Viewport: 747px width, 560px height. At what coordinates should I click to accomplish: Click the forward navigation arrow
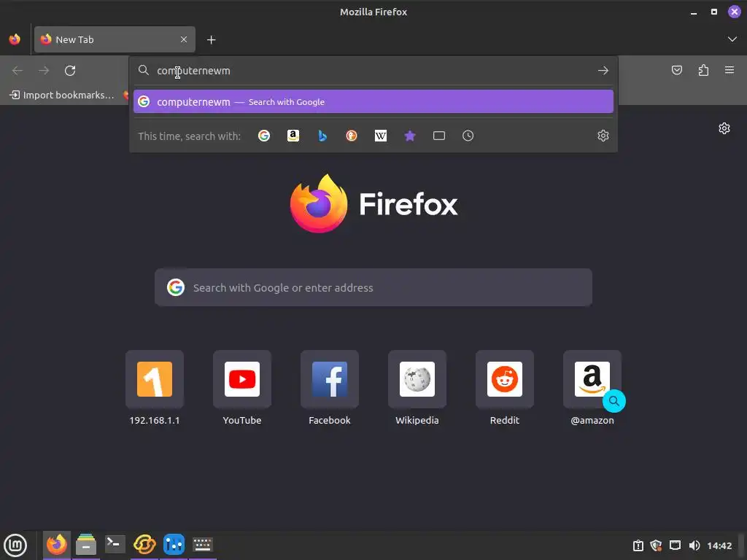pyautogui.click(x=44, y=71)
